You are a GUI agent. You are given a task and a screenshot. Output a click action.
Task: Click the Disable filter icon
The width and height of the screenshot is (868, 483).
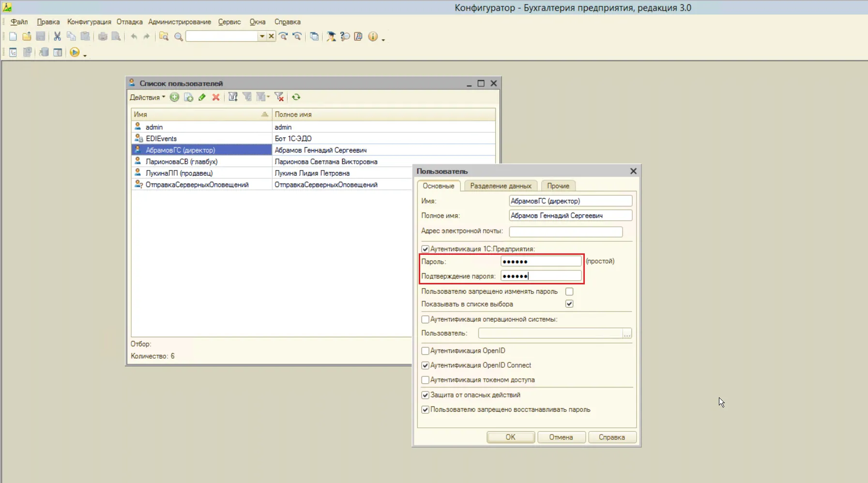click(x=279, y=97)
